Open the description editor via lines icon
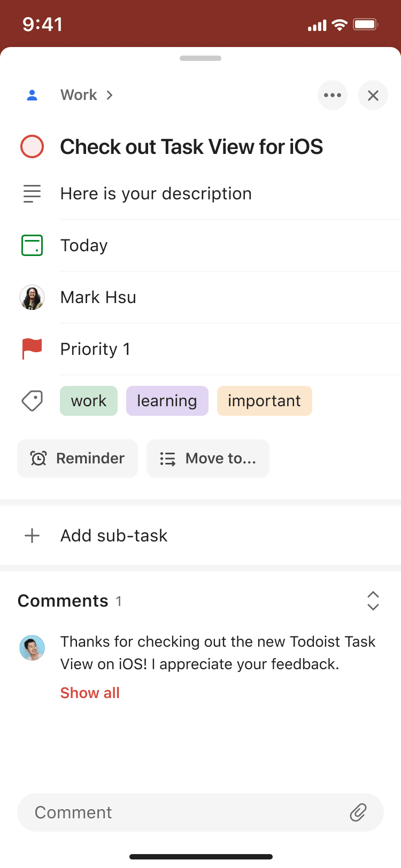 coord(32,193)
